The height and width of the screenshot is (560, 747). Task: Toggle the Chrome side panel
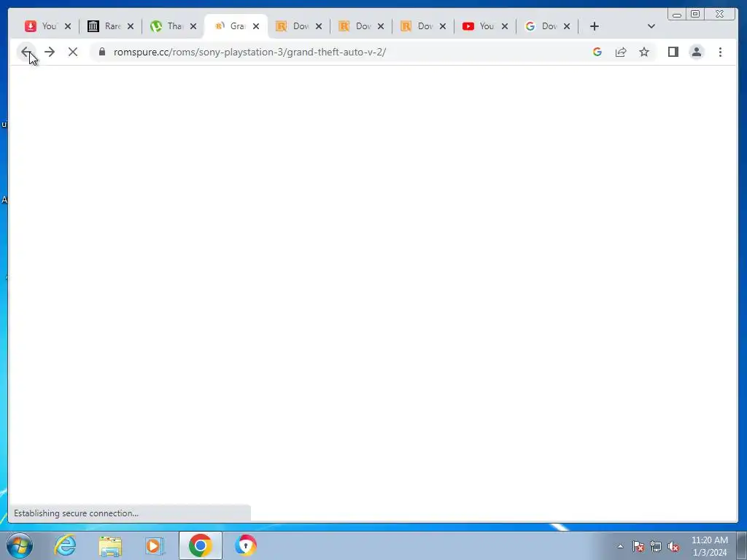coord(673,52)
